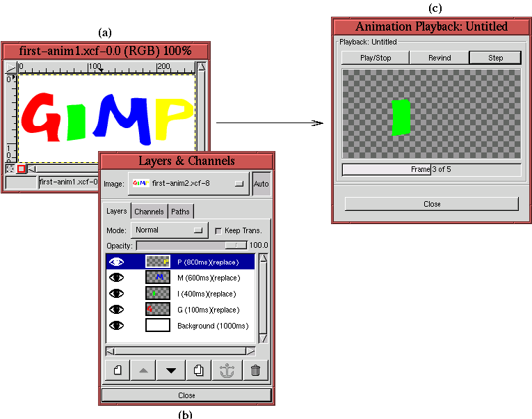Switch to the Paths tab
Screen dimensions: 532x419
(x=180, y=212)
